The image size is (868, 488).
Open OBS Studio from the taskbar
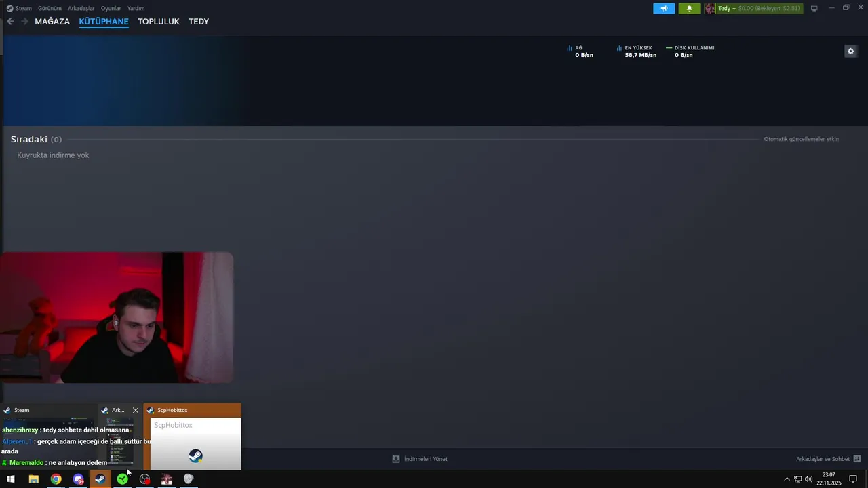[x=144, y=479]
